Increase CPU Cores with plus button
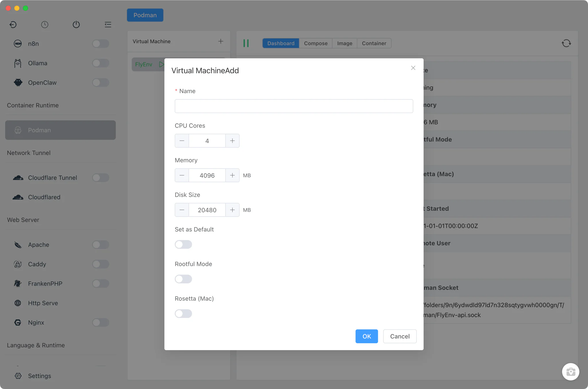 232,141
